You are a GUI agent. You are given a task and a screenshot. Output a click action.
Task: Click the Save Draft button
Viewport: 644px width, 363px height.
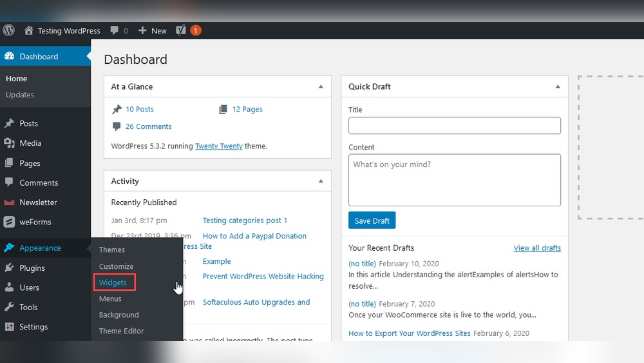coord(372,221)
